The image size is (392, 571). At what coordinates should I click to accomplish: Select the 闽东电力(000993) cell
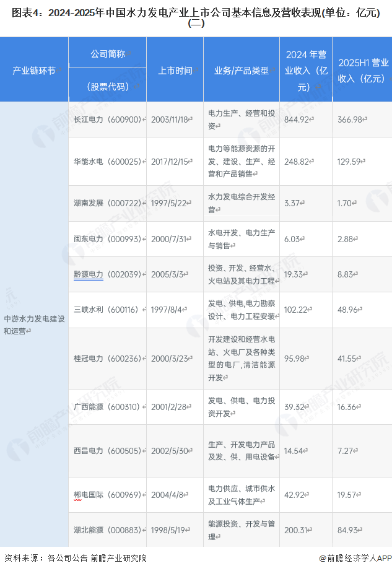coord(107,239)
